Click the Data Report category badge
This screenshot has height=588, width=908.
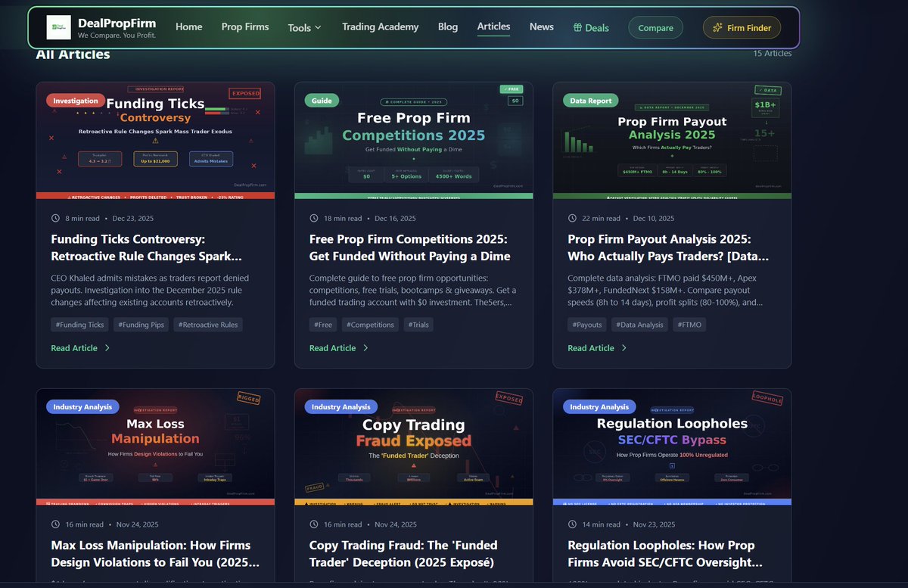tap(591, 101)
